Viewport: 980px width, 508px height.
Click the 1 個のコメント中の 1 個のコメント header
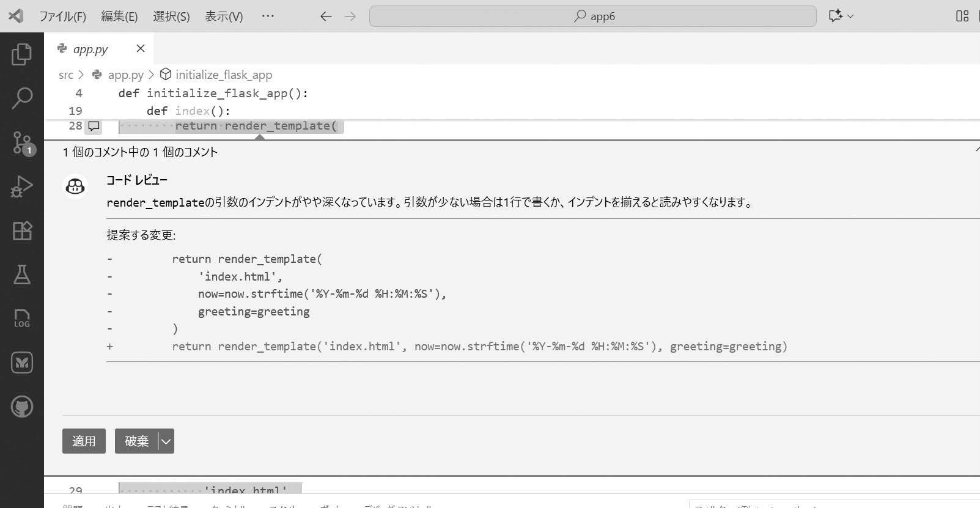click(140, 152)
